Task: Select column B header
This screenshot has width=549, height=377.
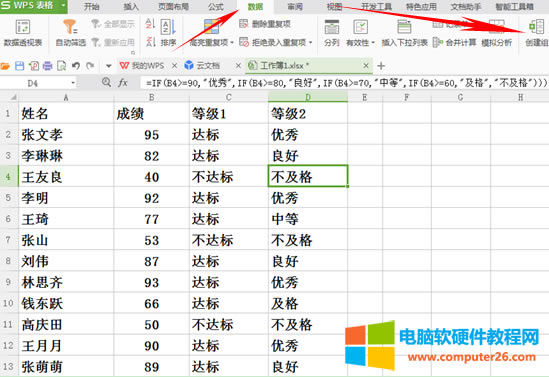Action: pyautogui.click(x=152, y=97)
